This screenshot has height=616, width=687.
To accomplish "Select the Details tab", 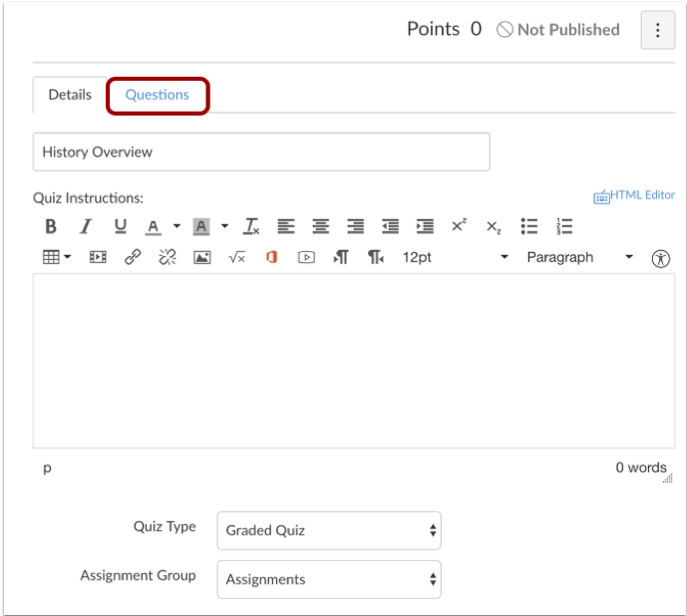I will [x=70, y=95].
